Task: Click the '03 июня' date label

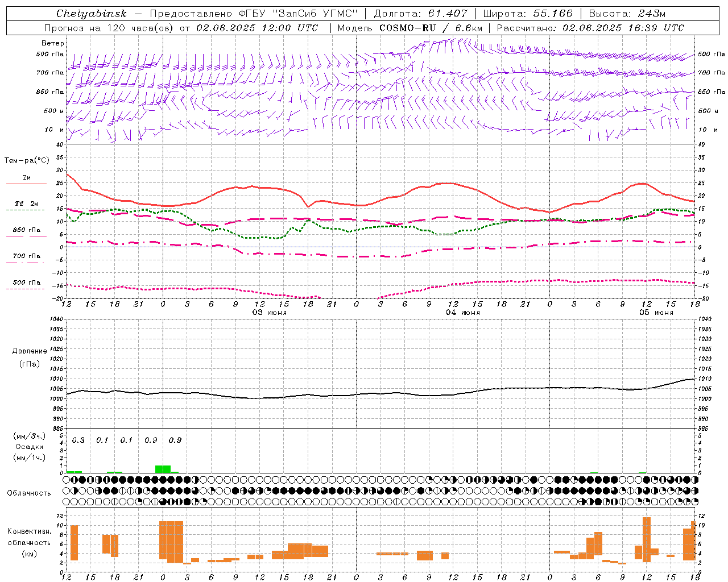Action: (269, 313)
